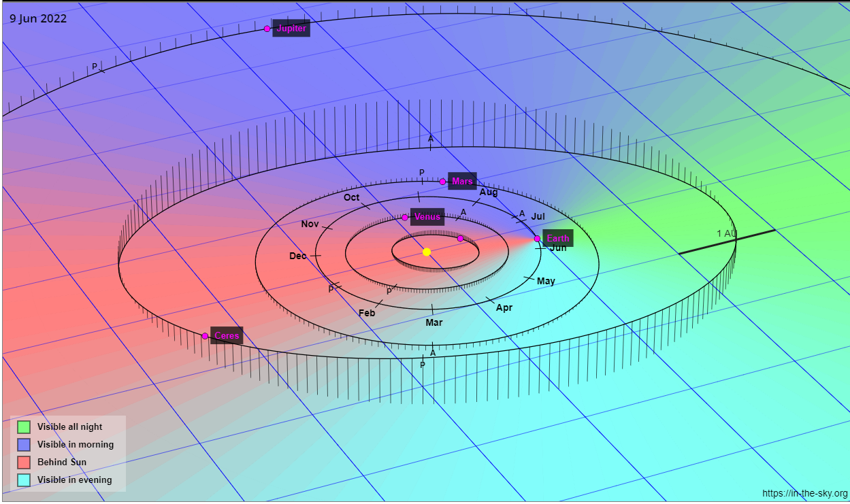Click the blue 'Visible in morning' swatch
850x504 pixels.
(24, 445)
